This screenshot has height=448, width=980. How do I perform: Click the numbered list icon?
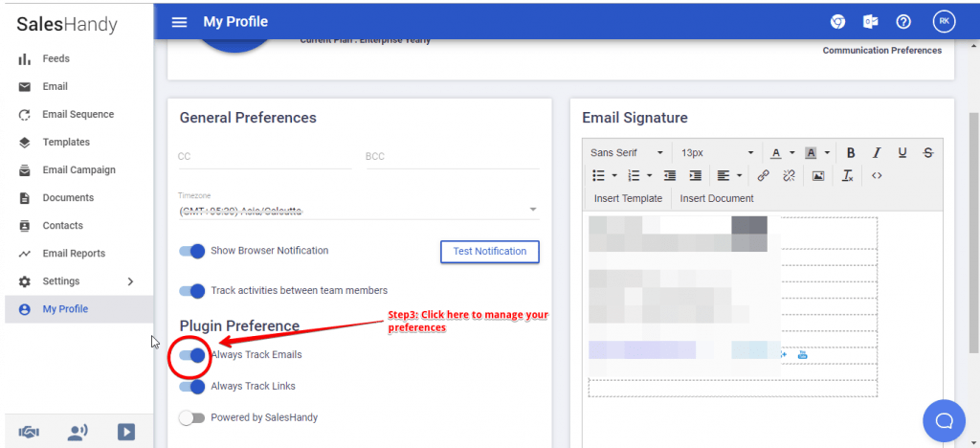(634, 176)
